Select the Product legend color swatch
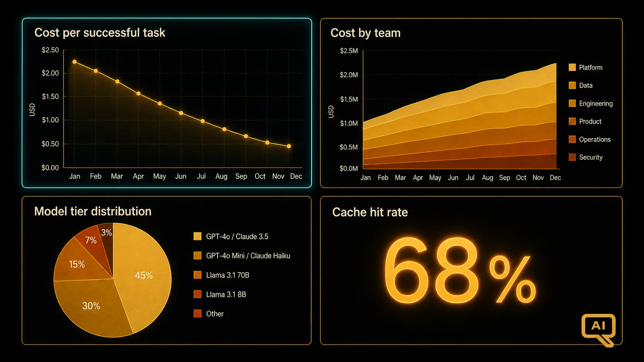 coord(572,121)
